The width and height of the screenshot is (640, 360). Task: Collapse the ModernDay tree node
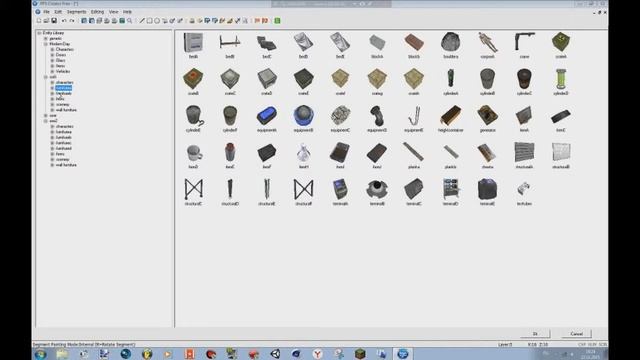(46, 44)
